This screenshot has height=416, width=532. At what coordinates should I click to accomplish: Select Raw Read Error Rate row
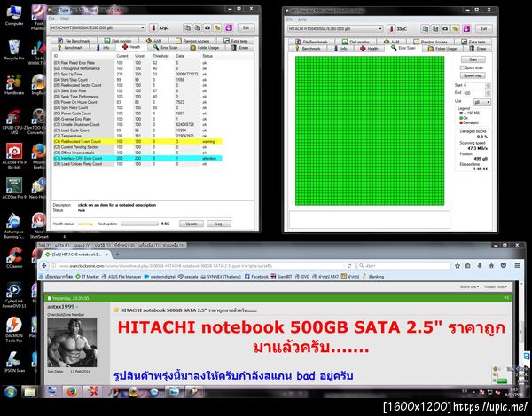pos(137,63)
